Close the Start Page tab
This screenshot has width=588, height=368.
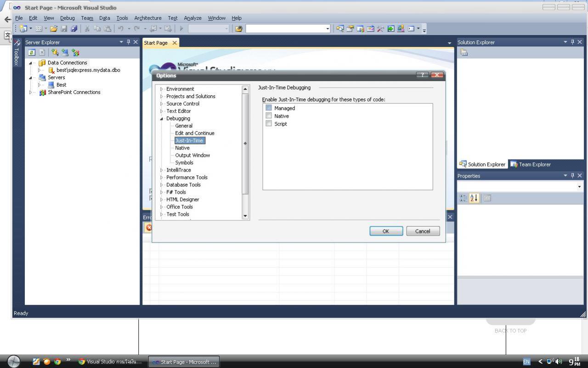pos(175,43)
